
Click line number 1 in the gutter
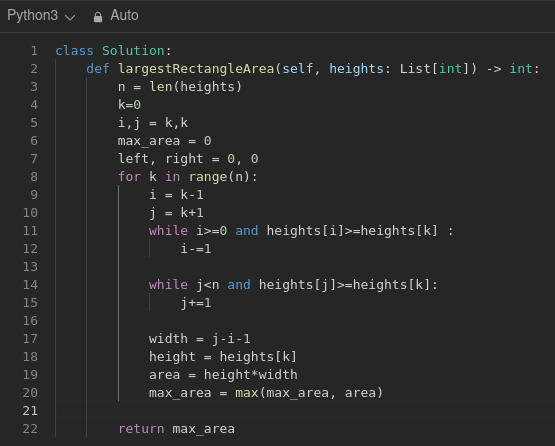(34, 51)
